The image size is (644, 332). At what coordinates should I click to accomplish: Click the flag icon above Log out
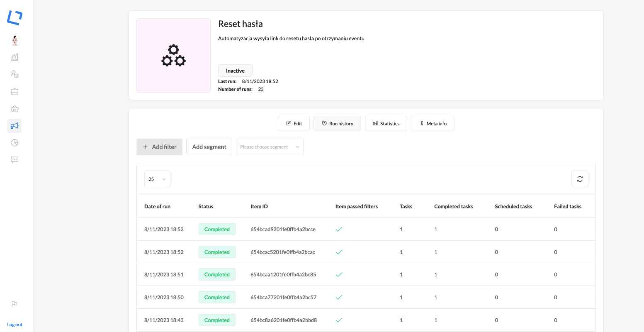(15, 304)
